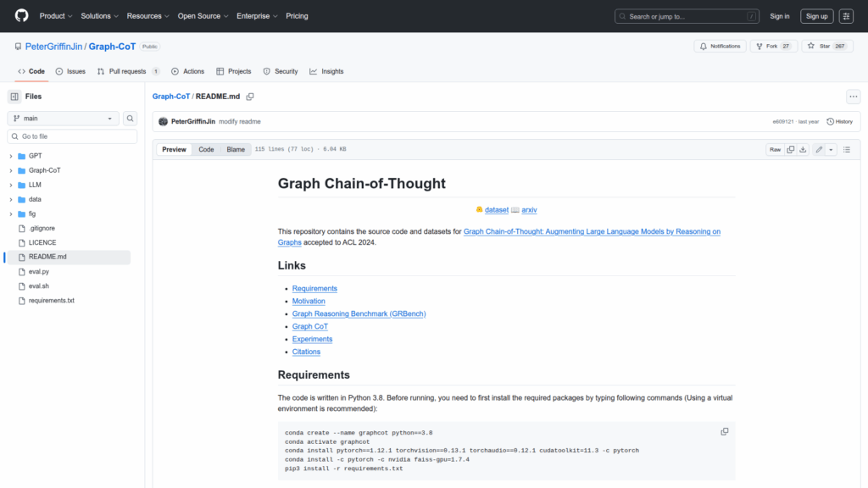Open the Graph Reasoning Benchmark (GRBench) link
This screenshot has width=868, height=488.
[359, 313]
